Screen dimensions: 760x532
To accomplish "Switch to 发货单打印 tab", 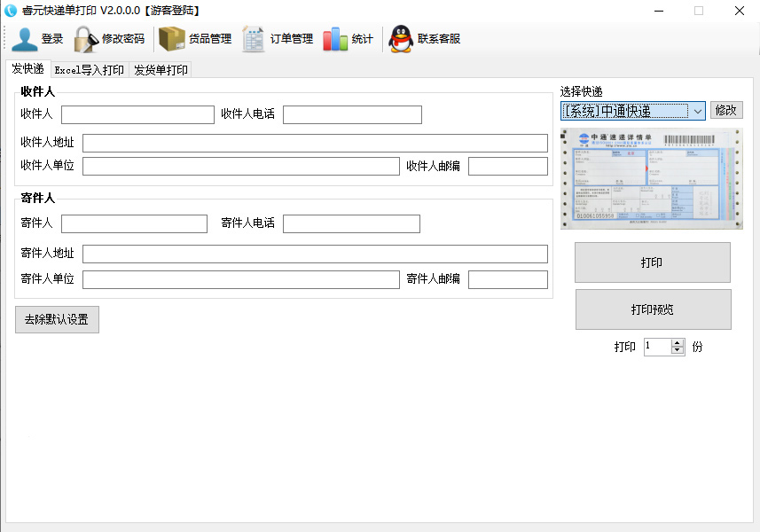I will point(161,70).
